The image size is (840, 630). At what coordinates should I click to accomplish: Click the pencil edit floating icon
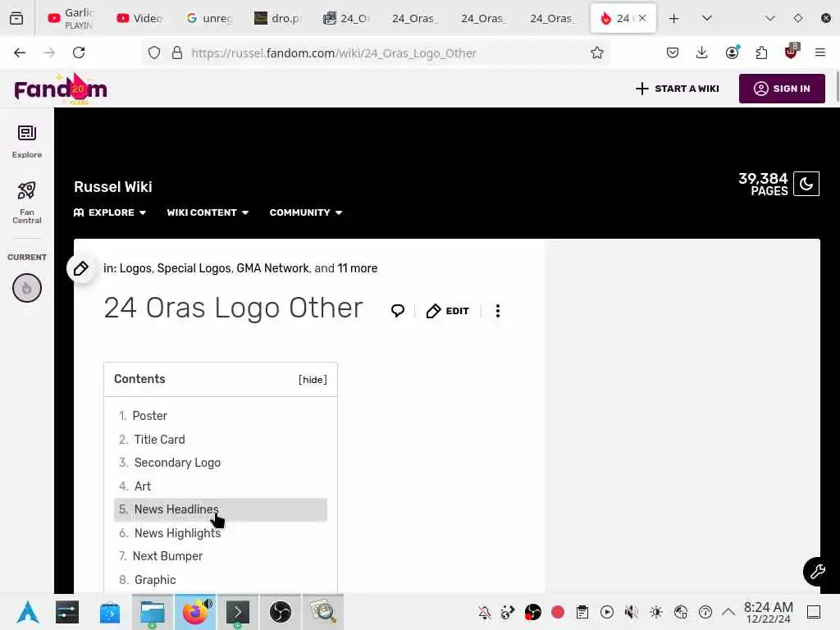click(81, 268)
